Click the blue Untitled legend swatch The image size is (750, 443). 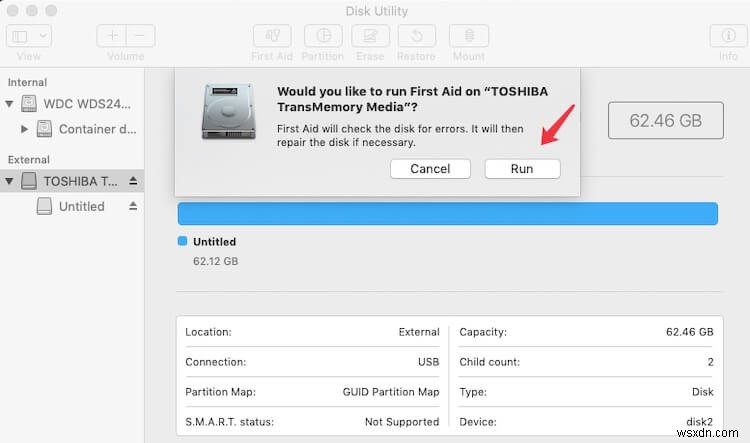tap(182, 241)
